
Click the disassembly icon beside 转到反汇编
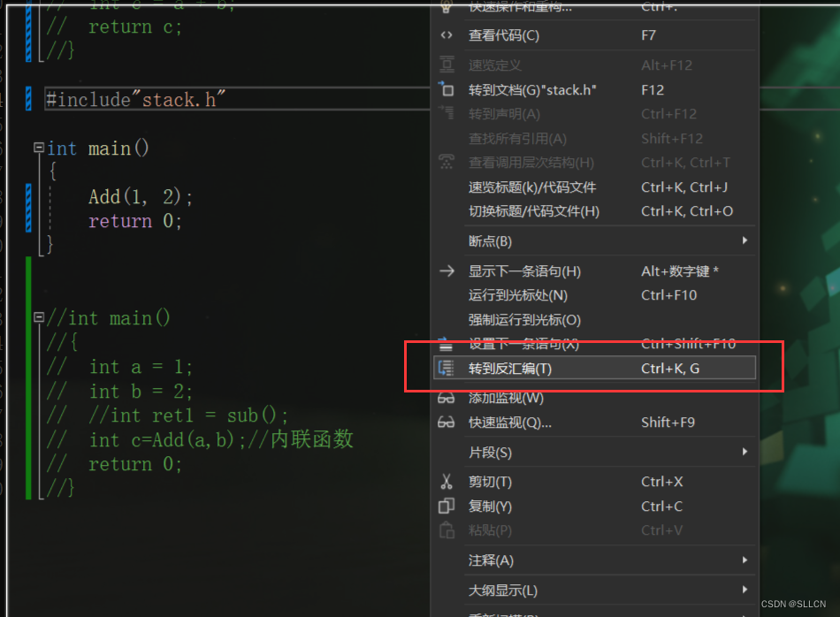coord(447,368)
